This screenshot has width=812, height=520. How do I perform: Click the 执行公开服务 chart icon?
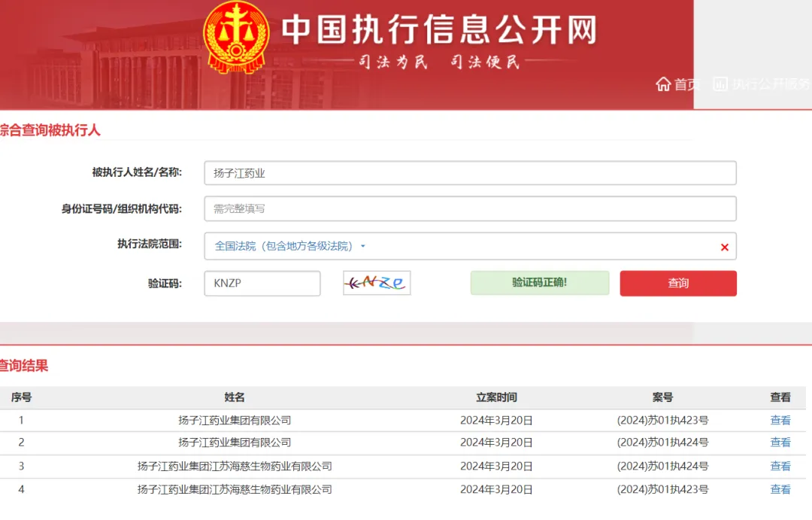[x=720, y=84]
